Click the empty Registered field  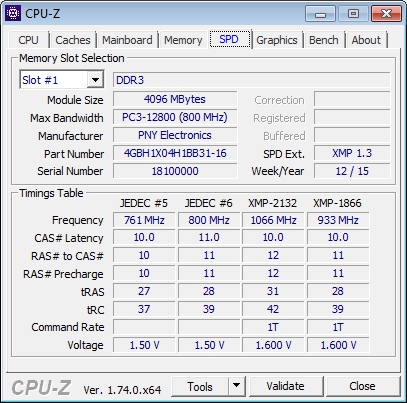pos(352,117)
